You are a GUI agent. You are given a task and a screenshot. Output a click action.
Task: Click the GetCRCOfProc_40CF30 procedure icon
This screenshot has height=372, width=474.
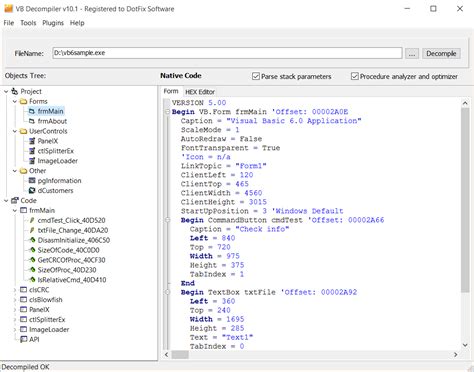(32, 260)
